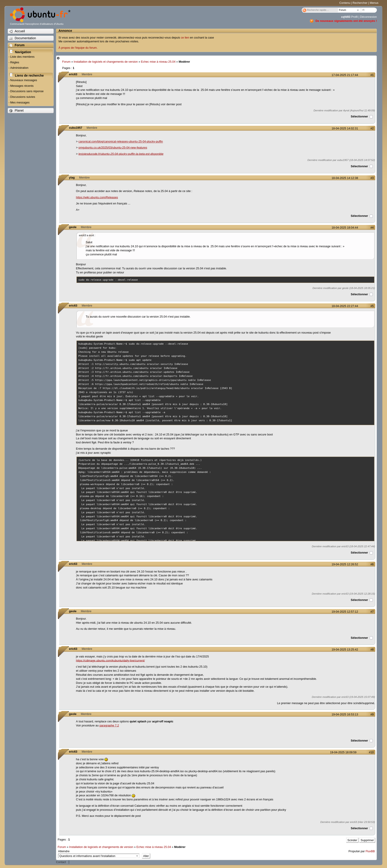Click the Rechercher link in top bar

click(x=360, y=3)
